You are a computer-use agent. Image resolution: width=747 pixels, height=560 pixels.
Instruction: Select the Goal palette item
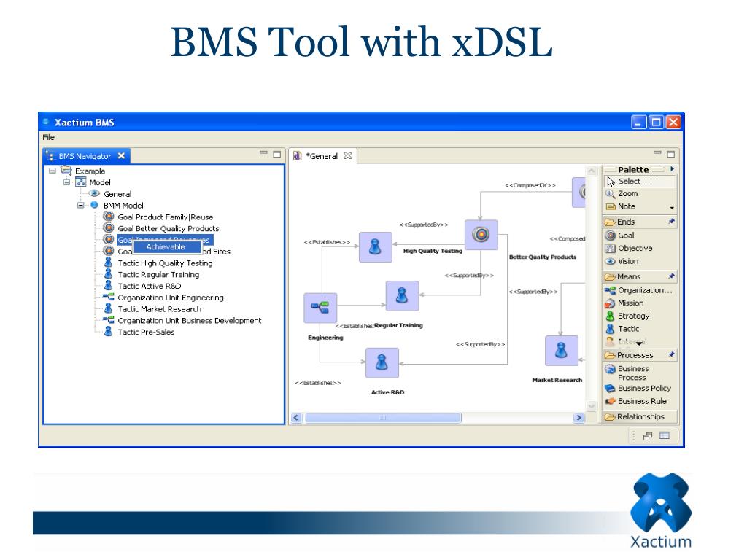click(x=619, y=236)
